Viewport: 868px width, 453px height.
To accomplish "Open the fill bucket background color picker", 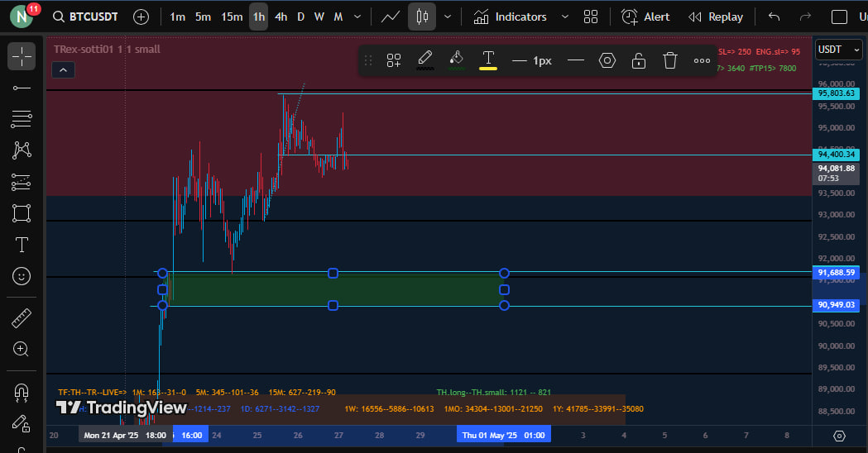I will [456, 60].
